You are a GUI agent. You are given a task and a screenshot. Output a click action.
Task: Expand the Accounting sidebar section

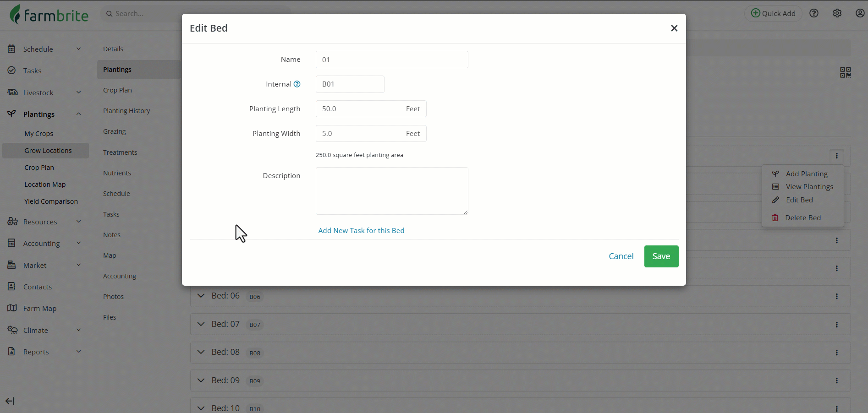[x=78, y=243]
